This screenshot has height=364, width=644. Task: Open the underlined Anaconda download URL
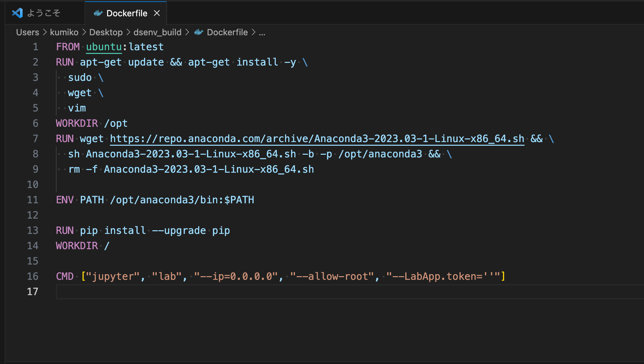pyautogui.click(x=316, y=138)
